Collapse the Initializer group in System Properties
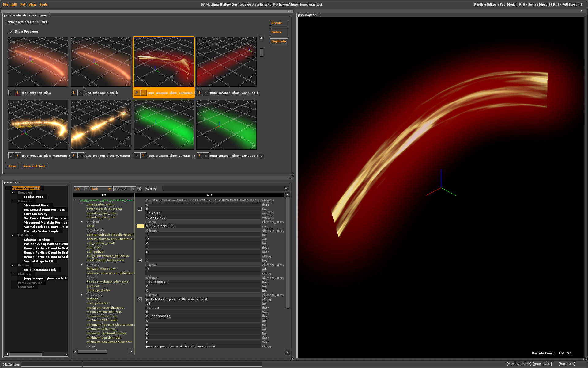588x368 pixels. [x=12, y=236]
